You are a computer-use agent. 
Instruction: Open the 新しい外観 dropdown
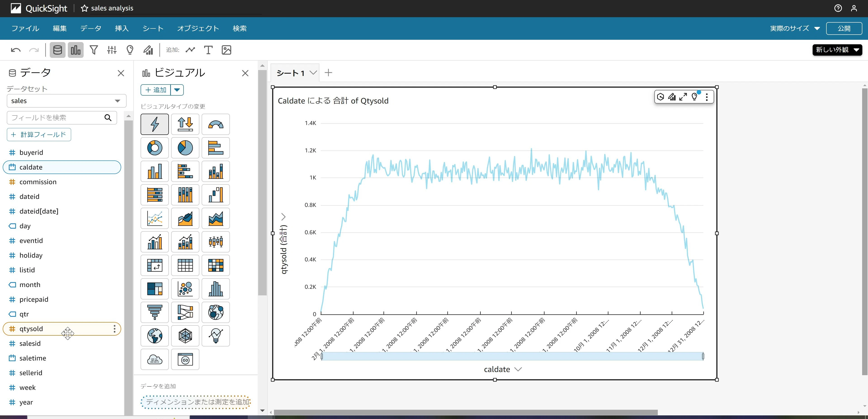(x=837, y=50)
